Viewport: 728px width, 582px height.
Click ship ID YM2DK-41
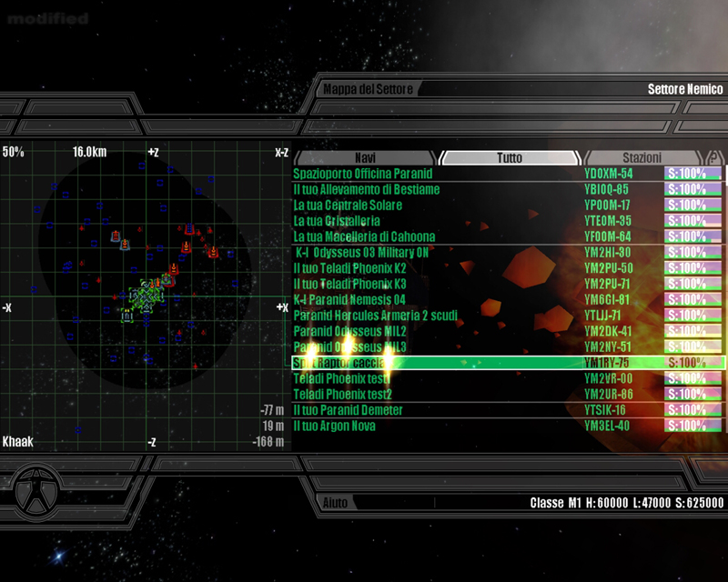click(x=608, y=331)
